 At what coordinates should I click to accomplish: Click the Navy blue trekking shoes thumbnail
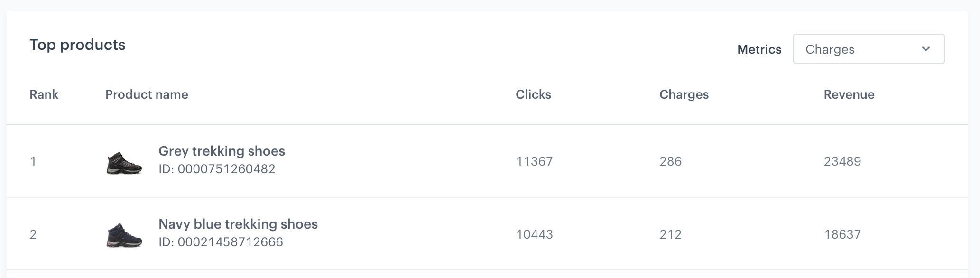click(x=124, y=235)
